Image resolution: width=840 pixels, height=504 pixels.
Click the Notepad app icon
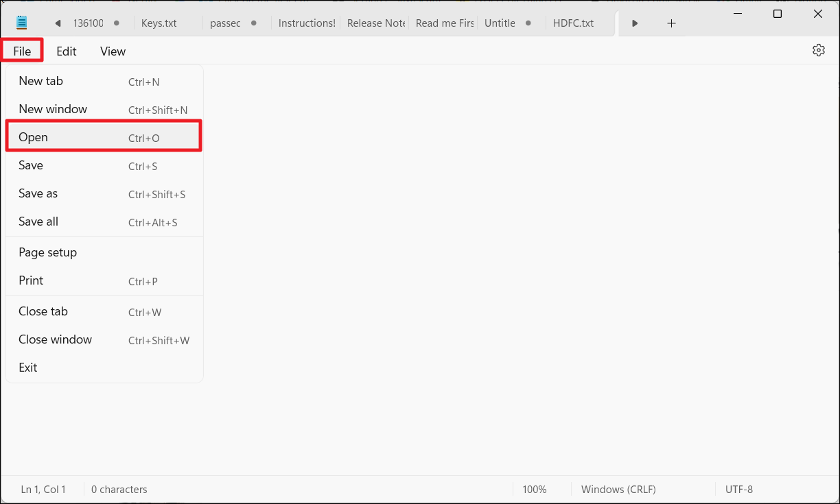pyautogui.click(x=22, y=23)
